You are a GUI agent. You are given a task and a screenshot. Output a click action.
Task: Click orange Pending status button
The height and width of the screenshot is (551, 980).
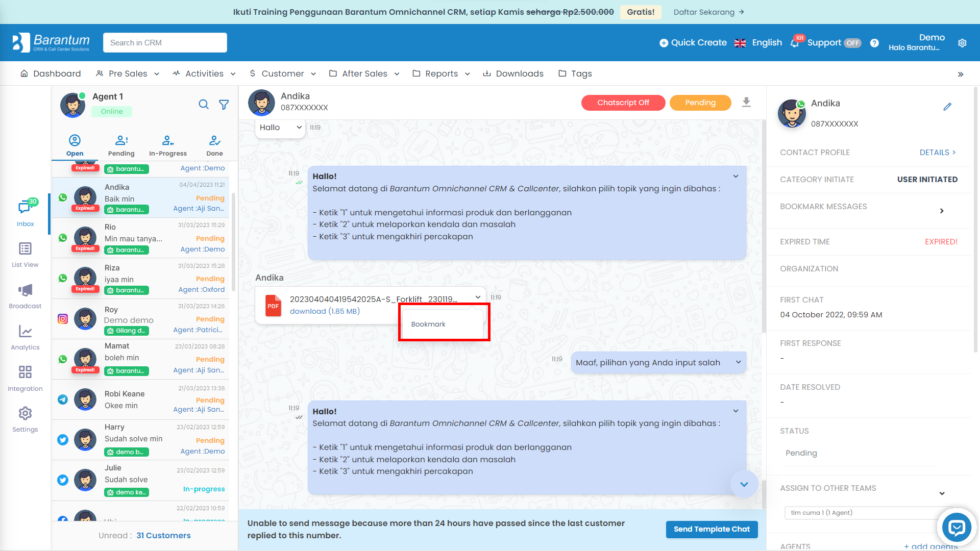coord(700,103)
